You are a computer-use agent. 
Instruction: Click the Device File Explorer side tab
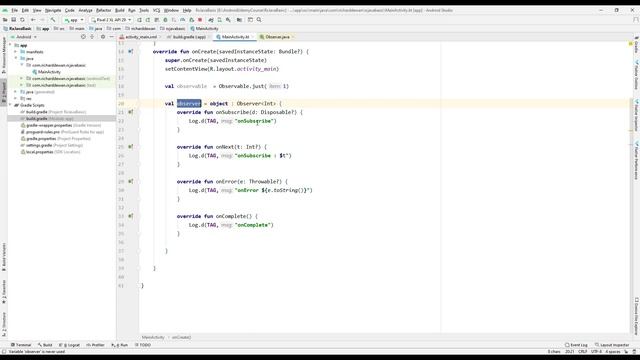click(636, 316)
